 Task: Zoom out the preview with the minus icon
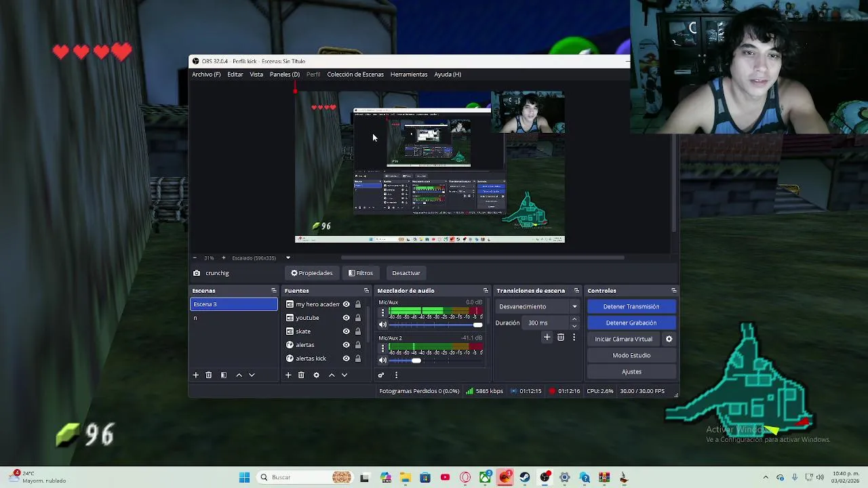pyautogui.click(x=195, y=258)
